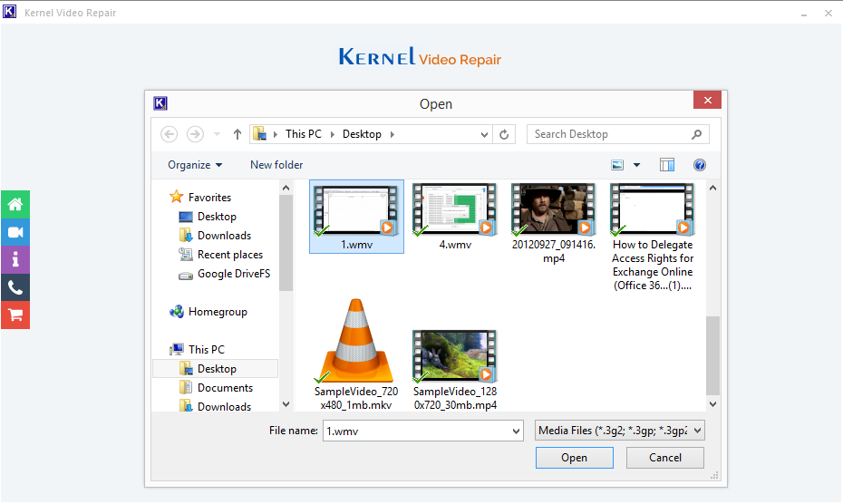Viewport: 843px width, 504px height.
Task: Open the green Home sidebar icon
Action: click(x=15, y=204)
